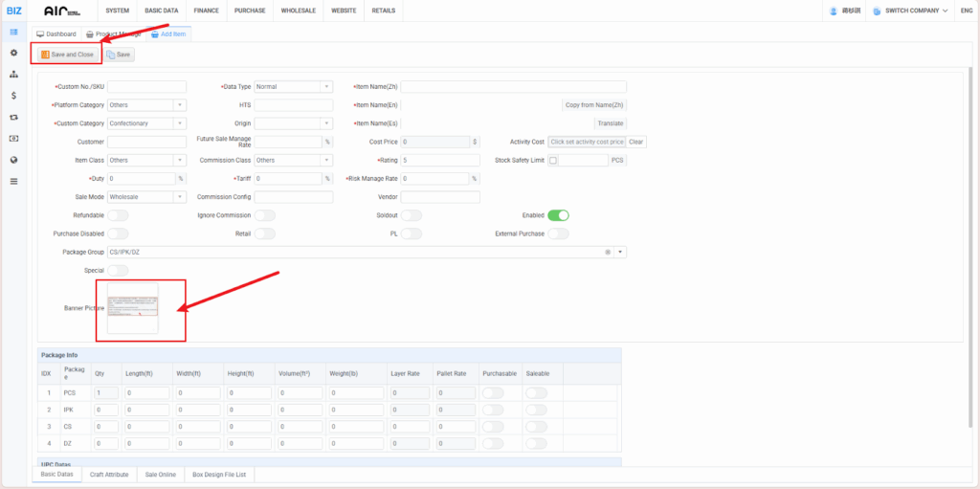Screen dimensions: 980x489
Task: Check the Stock Safety Limit checkbox
Action: coord(553,160)
